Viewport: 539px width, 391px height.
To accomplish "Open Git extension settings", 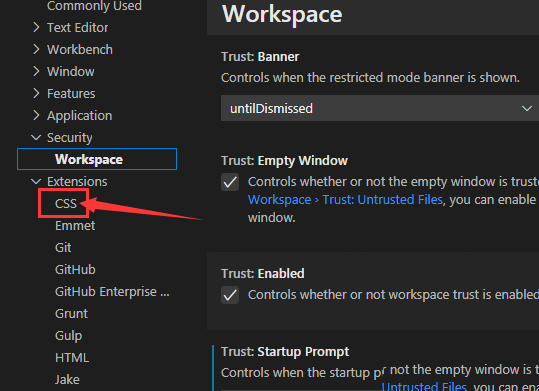I will tap(63, 248).
